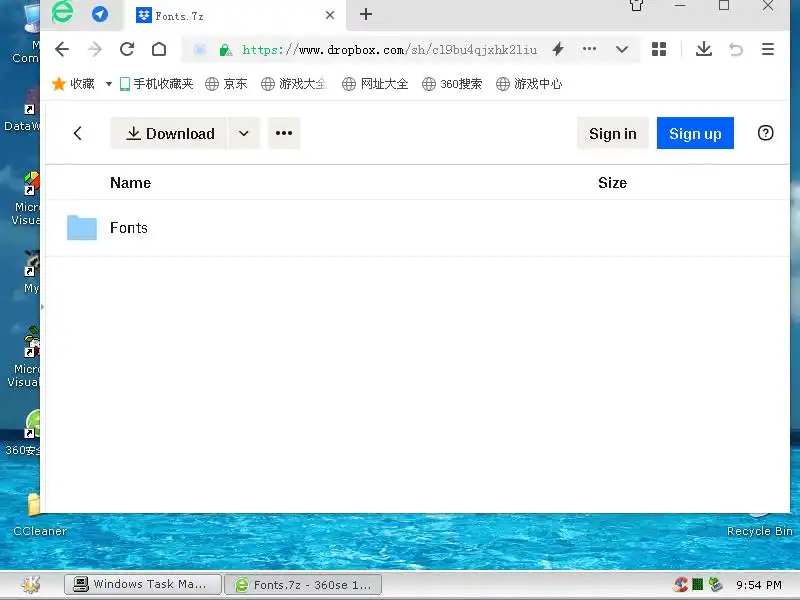This screenshot has height=600, width=800.
Task: Click the network connection tray icon
Action: click(716, 584)
